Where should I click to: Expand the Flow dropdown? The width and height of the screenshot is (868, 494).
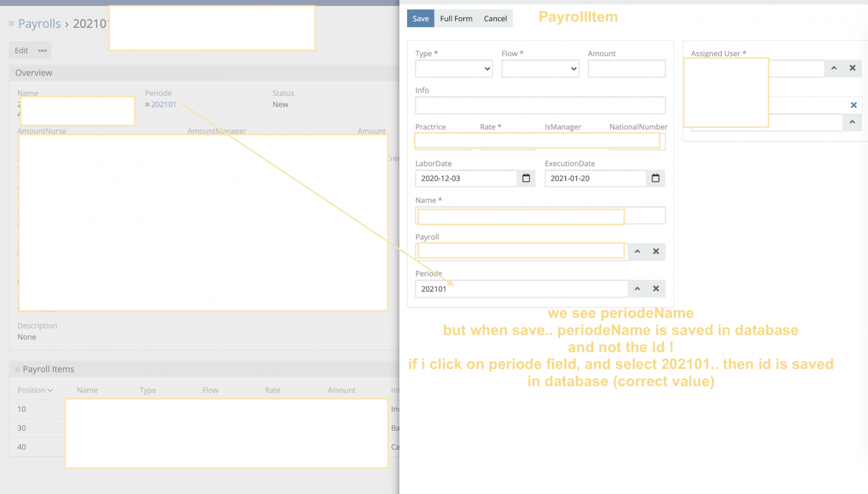(x=540, y=69)
